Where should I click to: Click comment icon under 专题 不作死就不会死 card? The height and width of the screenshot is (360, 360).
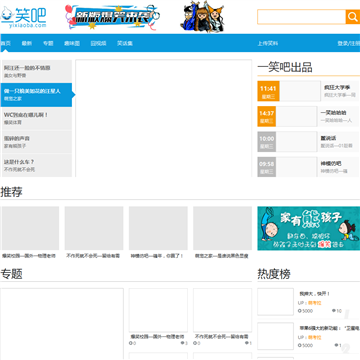click(x=247, y=343)
